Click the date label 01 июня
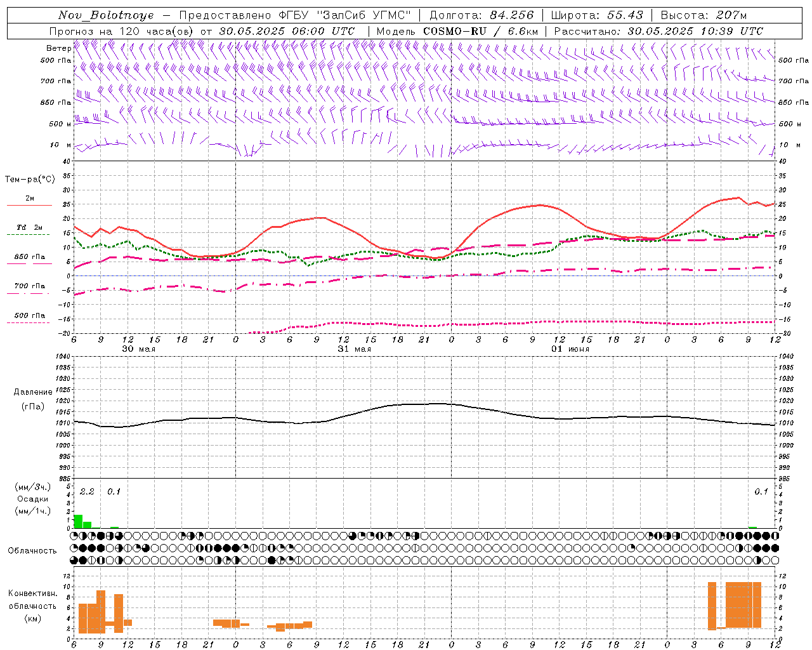The image size is (812, 650). pos(570,349)
